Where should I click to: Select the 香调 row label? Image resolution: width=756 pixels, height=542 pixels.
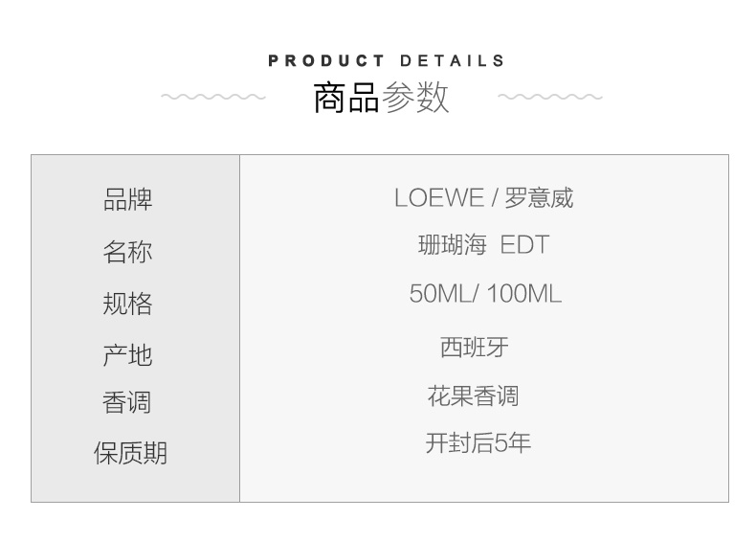coord(127,402)
